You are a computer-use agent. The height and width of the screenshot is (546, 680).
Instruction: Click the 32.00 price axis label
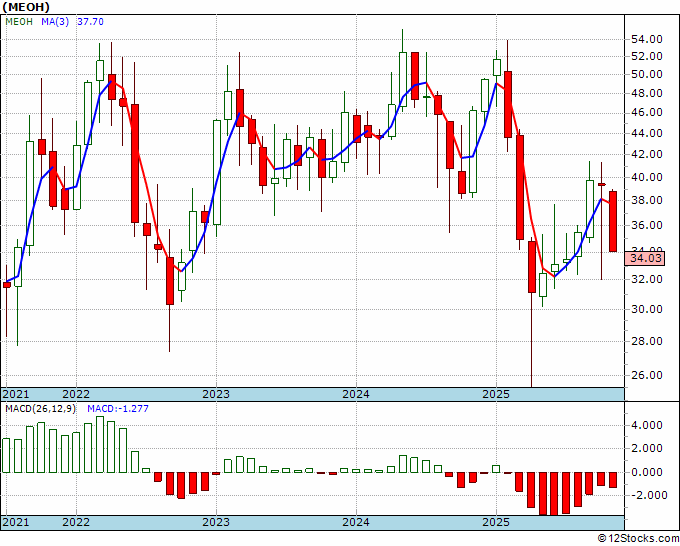pos(646,279)
